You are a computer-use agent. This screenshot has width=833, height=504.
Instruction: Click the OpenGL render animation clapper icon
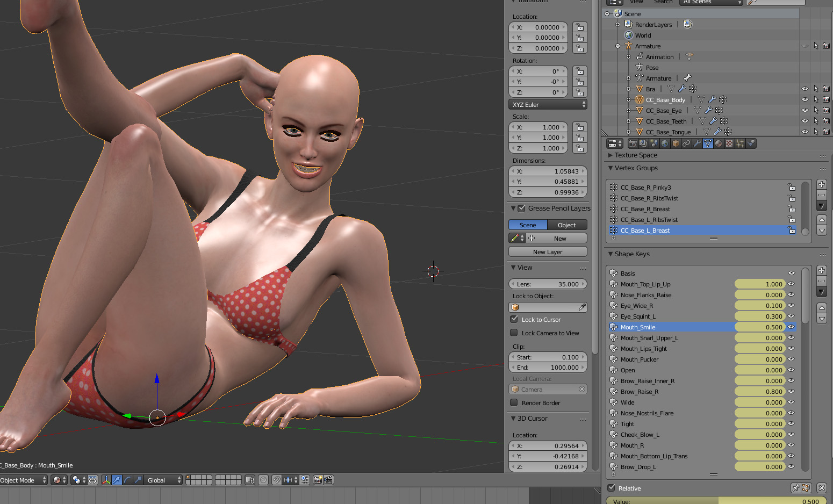[x=328, y=480]
